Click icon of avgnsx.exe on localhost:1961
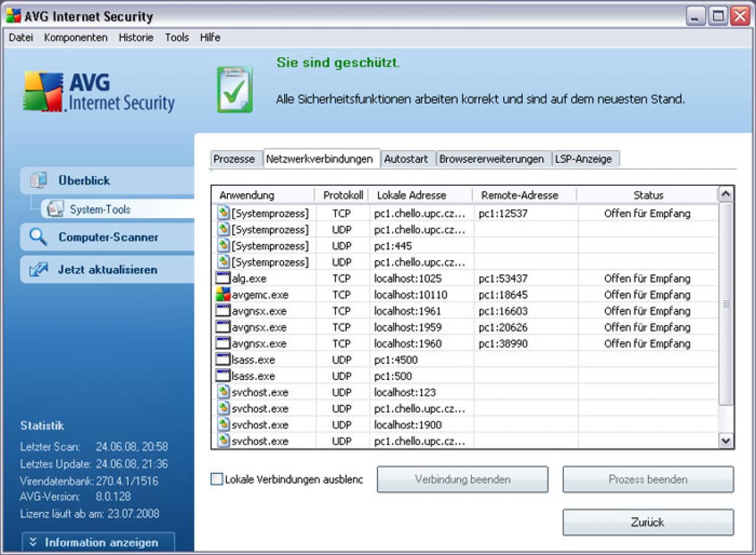 (x=223, y=311)
